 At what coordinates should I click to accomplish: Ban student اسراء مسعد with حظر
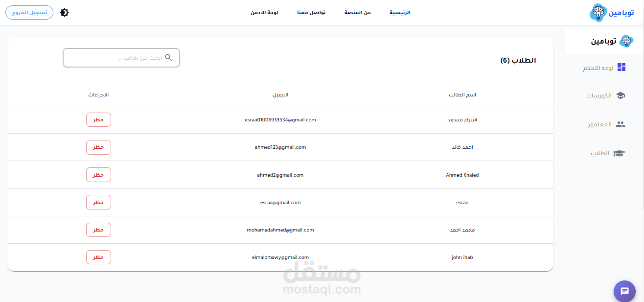coord(98,120)
